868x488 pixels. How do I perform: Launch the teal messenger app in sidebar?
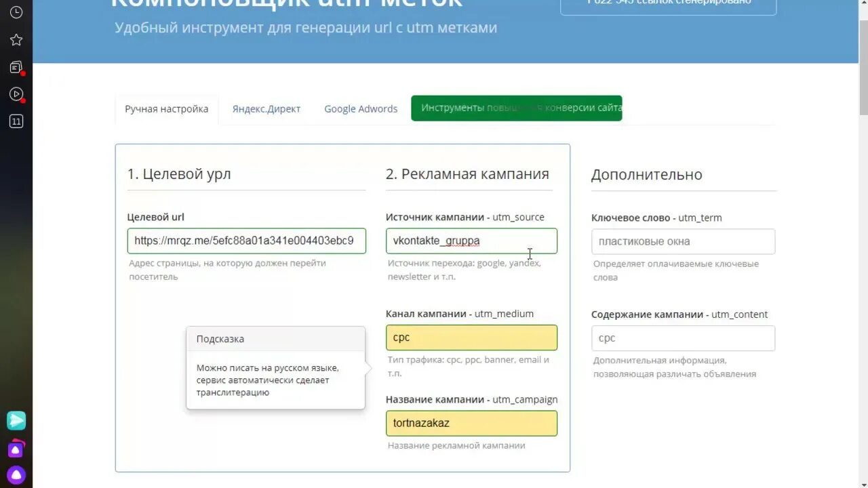[x=16, y=420]
